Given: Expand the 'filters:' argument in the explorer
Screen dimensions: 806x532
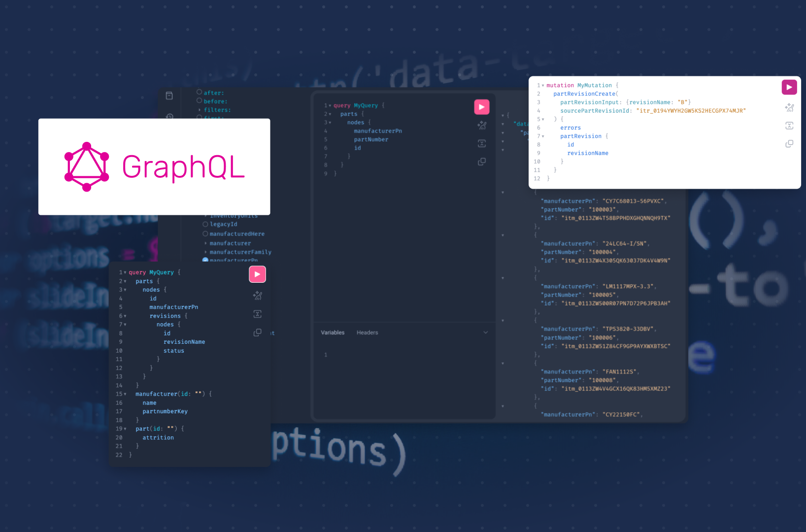Looking at the screenshot, I should tap(200, 110).
